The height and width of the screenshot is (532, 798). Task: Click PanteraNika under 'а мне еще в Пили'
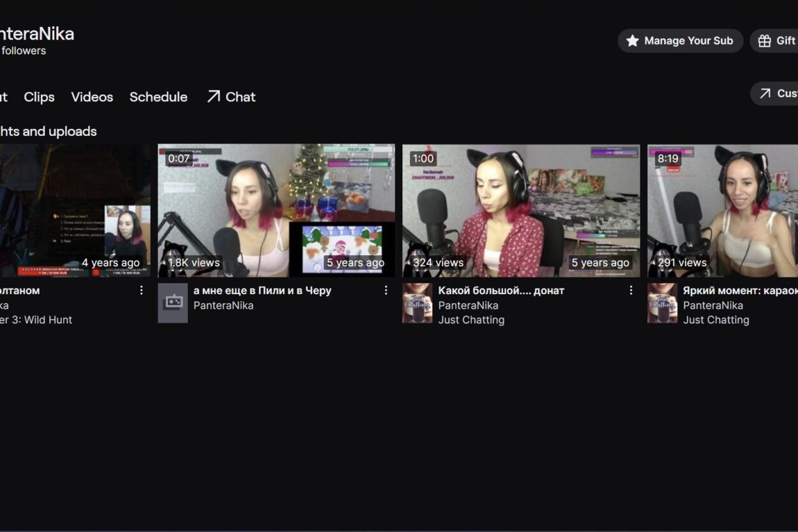(223, 305)
